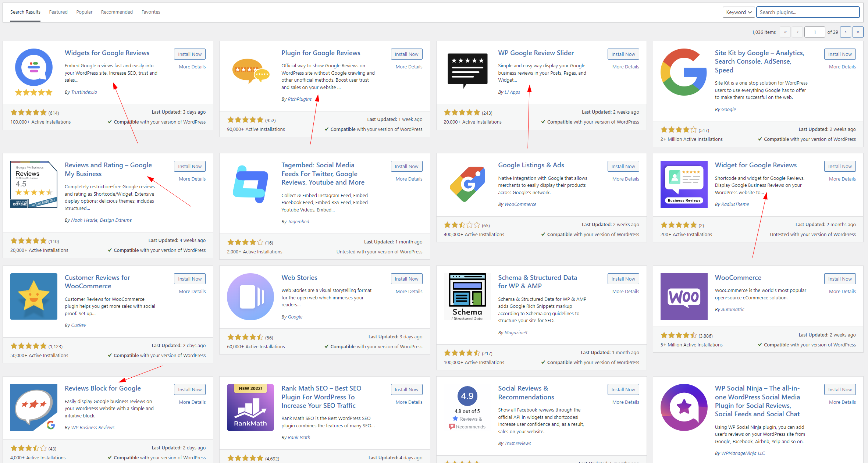Install Widgets for Google Reviews now
The width and height of the screenshot is (868, 463).
(190, 54)
